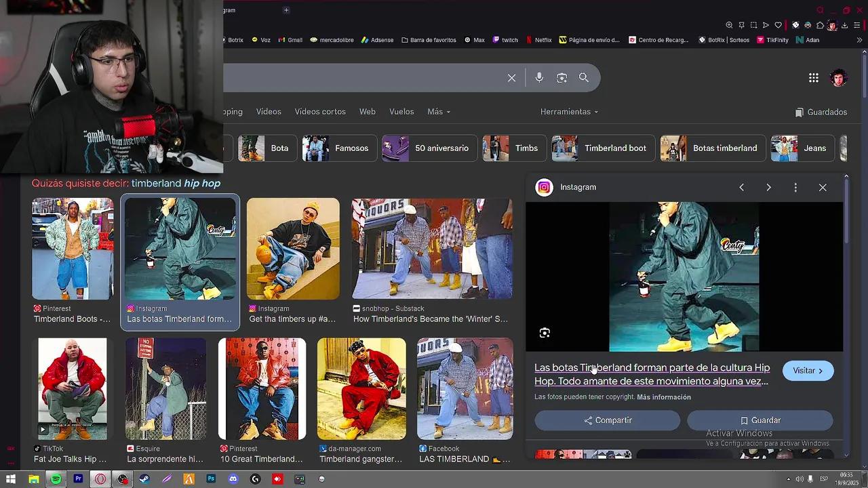
Task: Open the Netflix bookmark
Action: (x=538, y=40)
